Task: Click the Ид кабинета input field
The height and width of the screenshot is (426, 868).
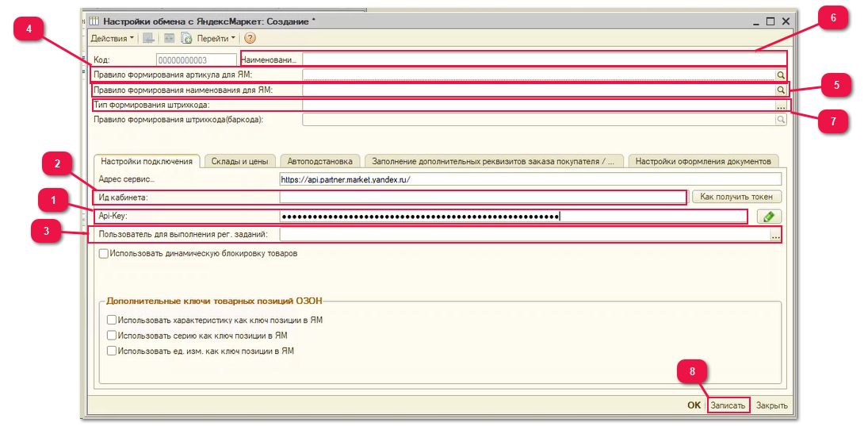Action: [x=482, y=197]
